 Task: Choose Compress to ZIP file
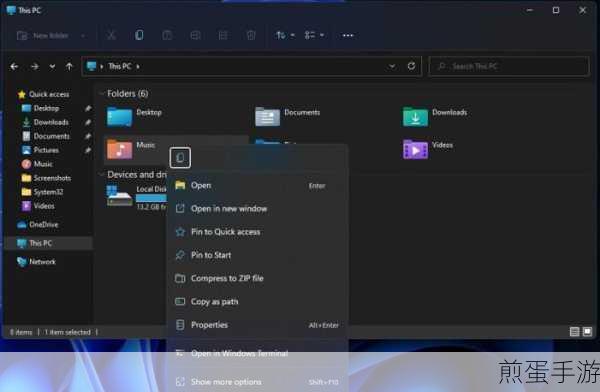coord(257,279)
